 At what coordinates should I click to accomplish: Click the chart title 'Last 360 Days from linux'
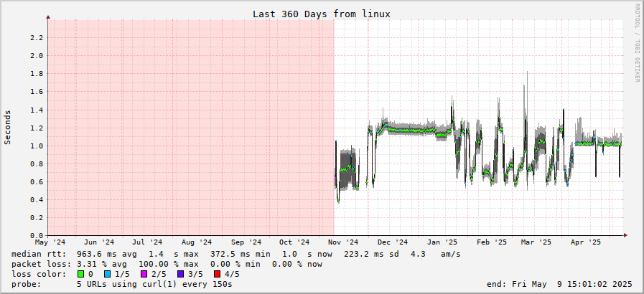tap(321, 14)
